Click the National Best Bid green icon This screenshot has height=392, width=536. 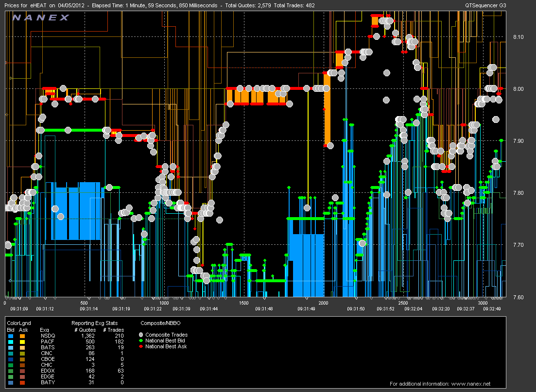(141, 341)
